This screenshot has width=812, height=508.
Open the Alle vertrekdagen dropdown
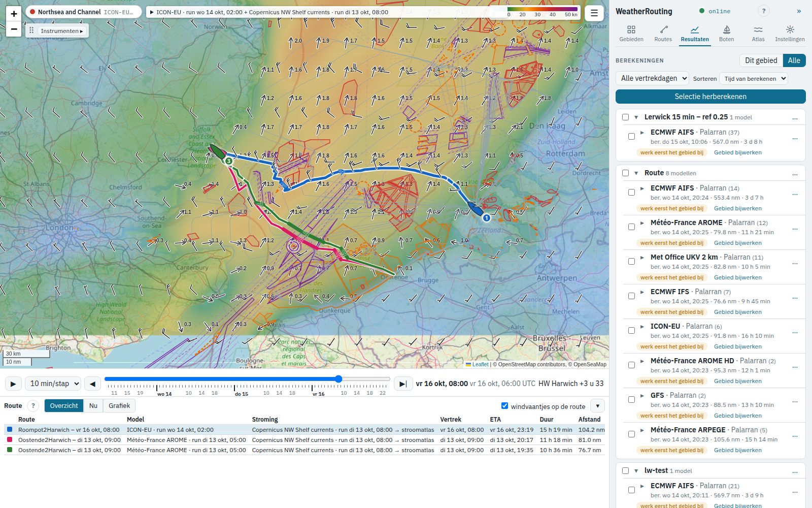pyautogui.click(x=652, y=78)
